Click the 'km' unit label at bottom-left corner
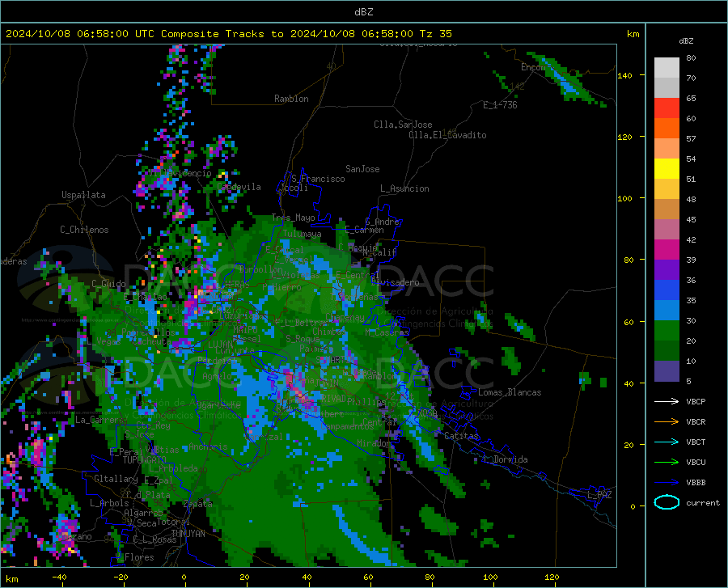The width and height of the screenshot is (728, 588). point(11,579)
